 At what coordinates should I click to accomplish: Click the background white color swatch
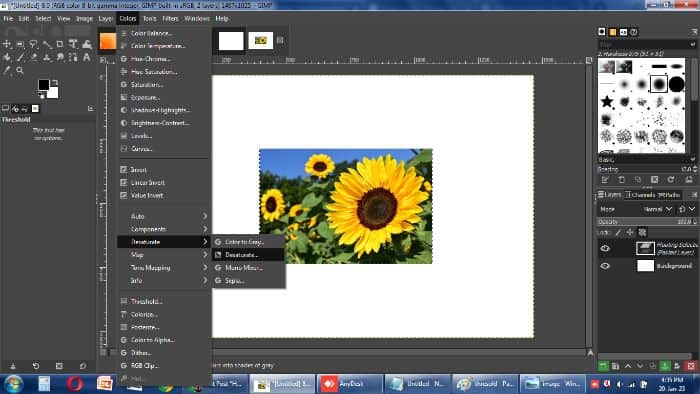53,93
